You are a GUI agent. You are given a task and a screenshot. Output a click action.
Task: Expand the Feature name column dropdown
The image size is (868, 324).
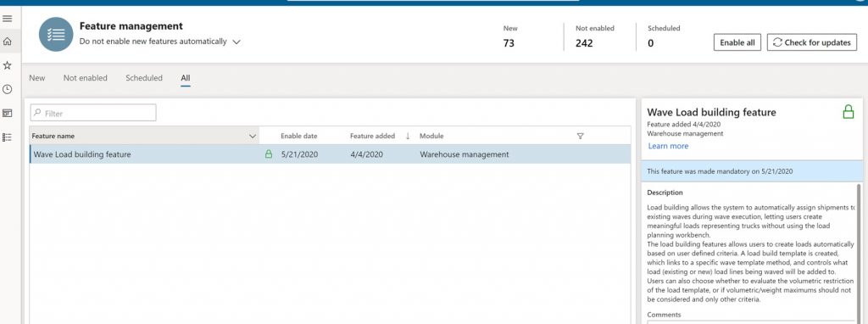[x=253, y=136]
